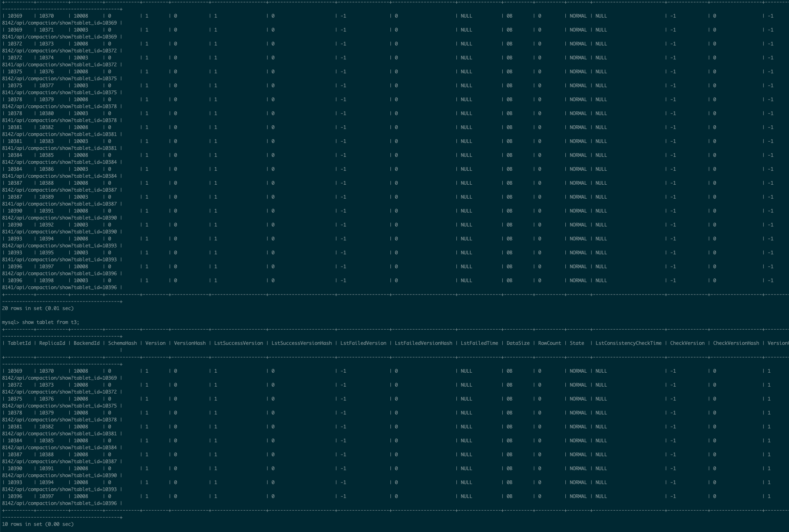The image size is (789, 532).
Task: Click the DataSize column header
Action: point(518,343)
